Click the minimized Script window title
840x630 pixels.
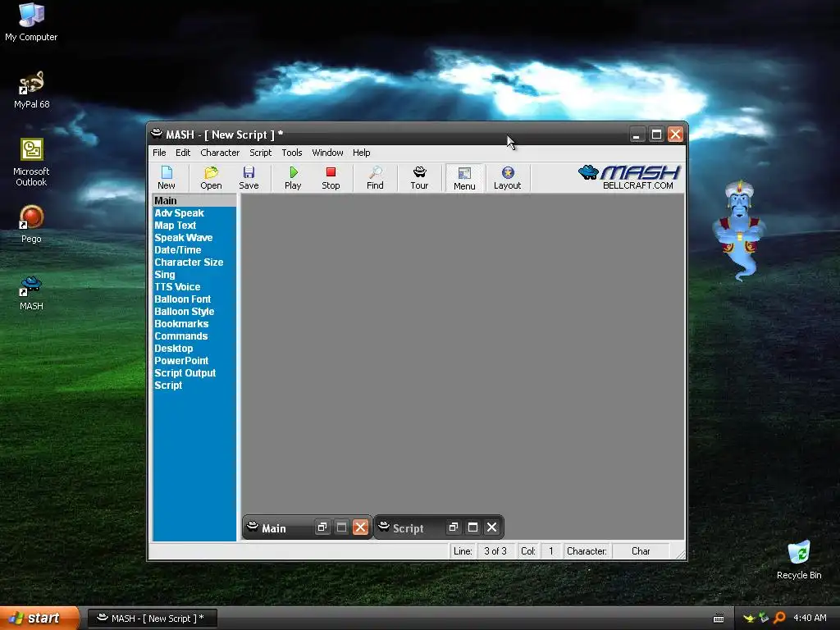(x=409, y=529)
